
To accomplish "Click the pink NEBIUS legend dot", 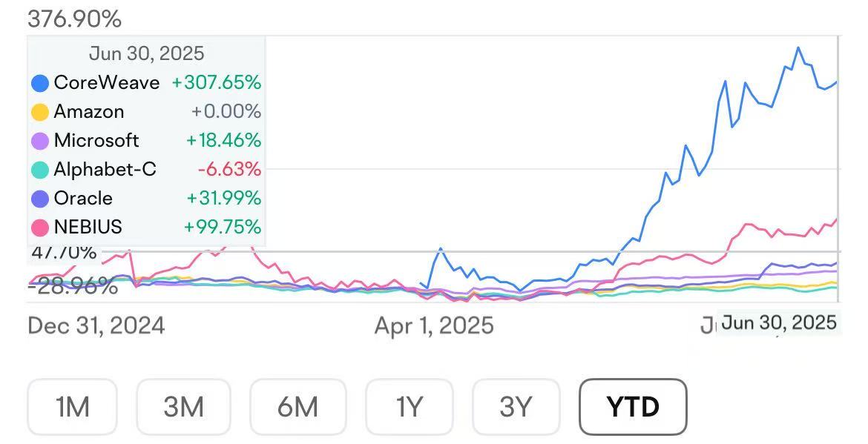I will pos(40,227).
